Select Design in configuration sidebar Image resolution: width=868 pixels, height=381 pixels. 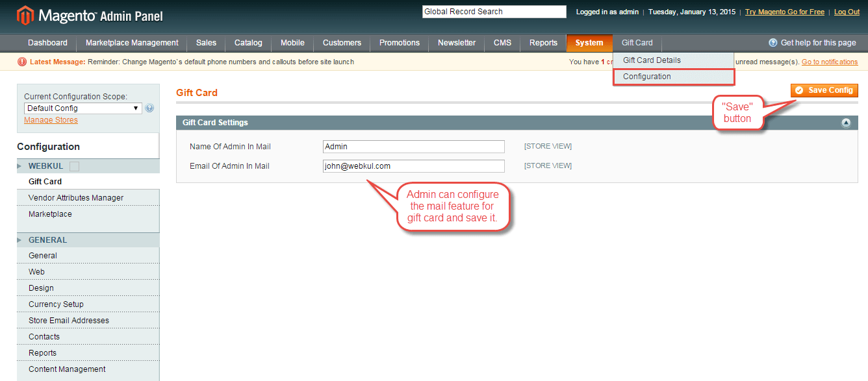tap(88, 288)
